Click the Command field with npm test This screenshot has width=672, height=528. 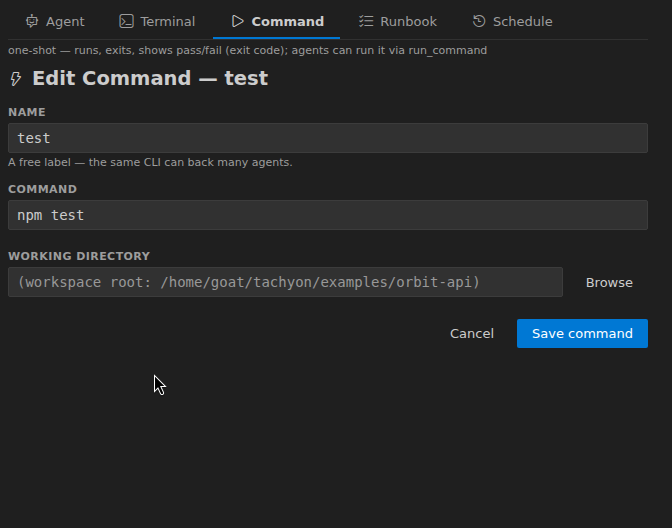point(328,215)
